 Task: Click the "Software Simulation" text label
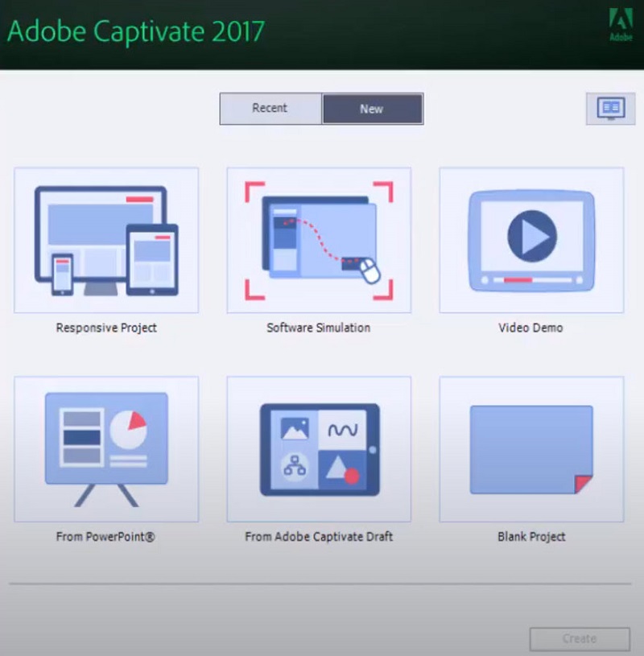(319, 328)
